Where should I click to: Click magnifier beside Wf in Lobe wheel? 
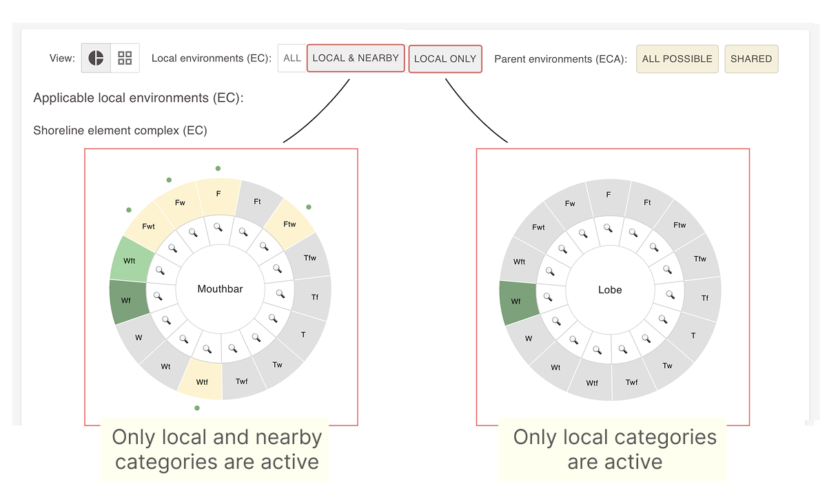(x=548, y=297)
